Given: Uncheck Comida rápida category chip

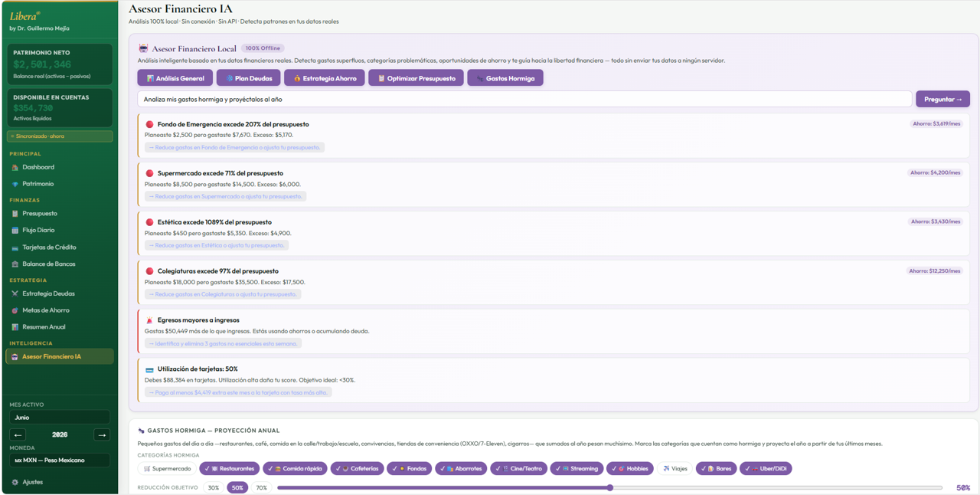Looking at the screenshot, I should coord(295,468).
